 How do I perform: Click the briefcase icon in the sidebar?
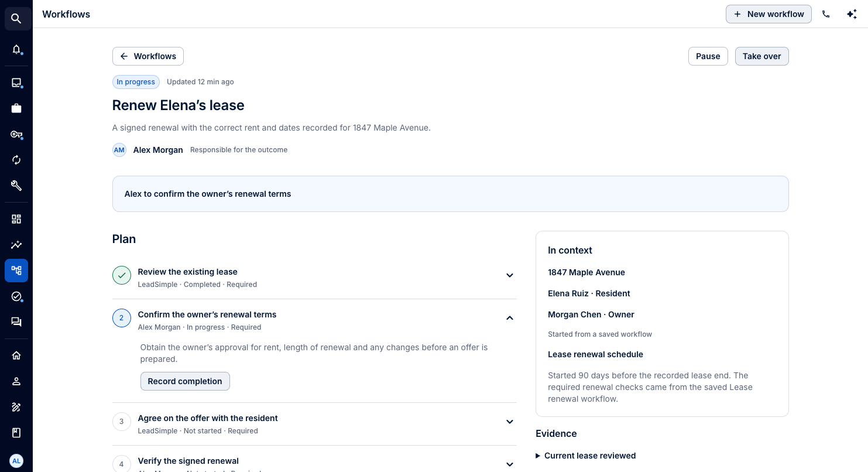pyautogui.click(x=16, y=108)
